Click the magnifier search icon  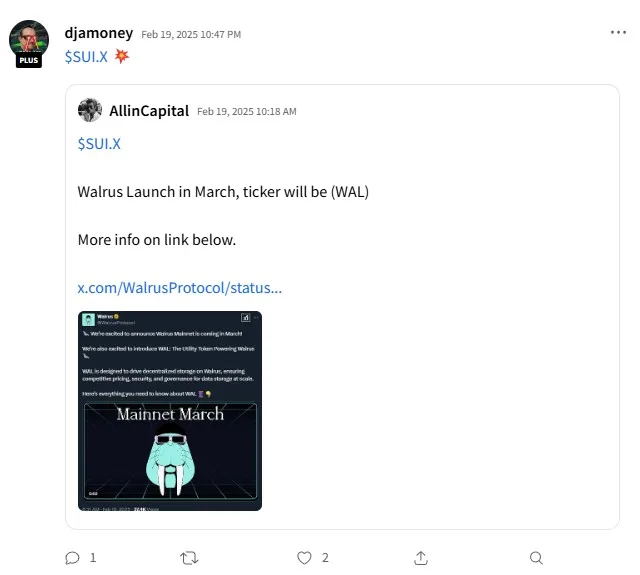pyautogui.click(x=536, y=557)
